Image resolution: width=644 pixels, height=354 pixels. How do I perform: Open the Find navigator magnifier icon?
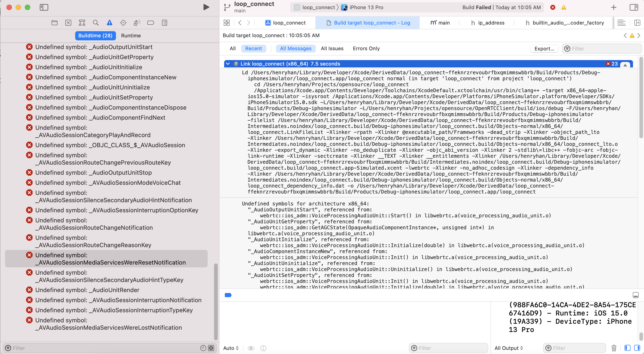click(x=96, y=23)
